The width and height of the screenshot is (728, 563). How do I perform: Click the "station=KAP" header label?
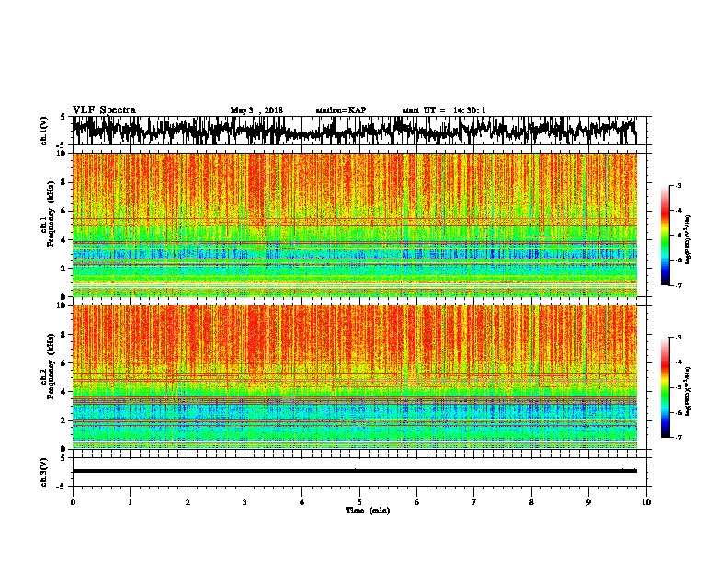tap(341, 110)
